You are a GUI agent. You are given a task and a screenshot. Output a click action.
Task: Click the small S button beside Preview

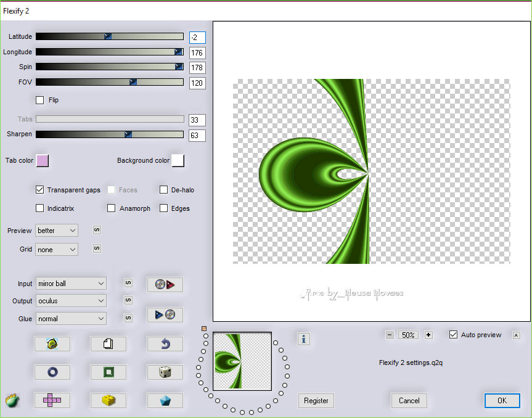coord(97,230)
